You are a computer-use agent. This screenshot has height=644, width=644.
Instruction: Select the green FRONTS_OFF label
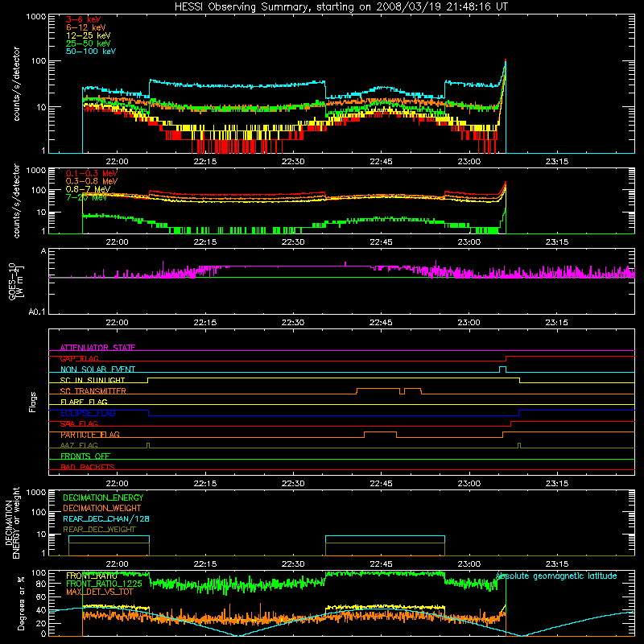[x=85, y=456]
